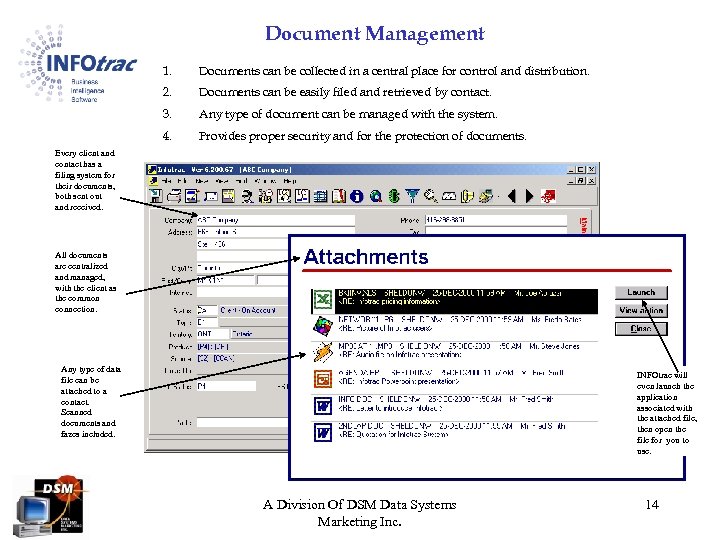This screenshot has height=540, width=720.
Task: Click the black right arrow Next icon
Action: (x=529, y=196)
